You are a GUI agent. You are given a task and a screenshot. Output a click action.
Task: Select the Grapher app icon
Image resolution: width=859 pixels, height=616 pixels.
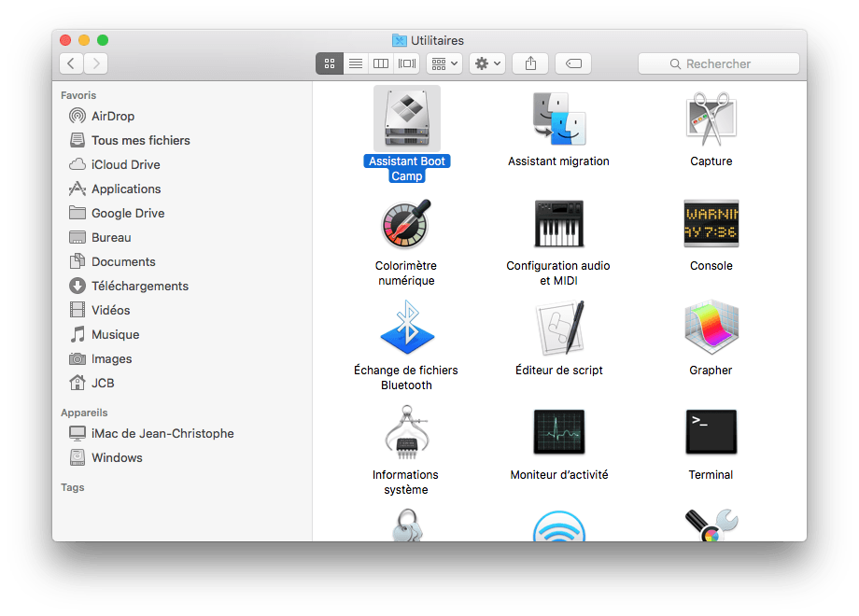[x=711, y=328]
